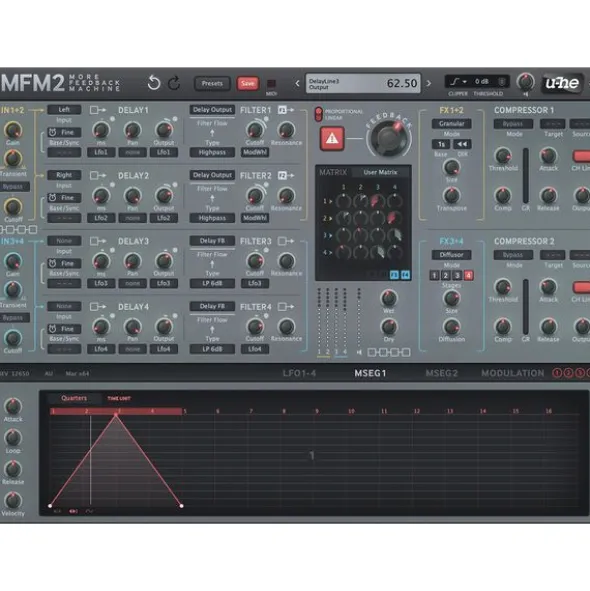Toggle Compressor 2 CH Link button

pyautogui.click(x=581, y=287)
